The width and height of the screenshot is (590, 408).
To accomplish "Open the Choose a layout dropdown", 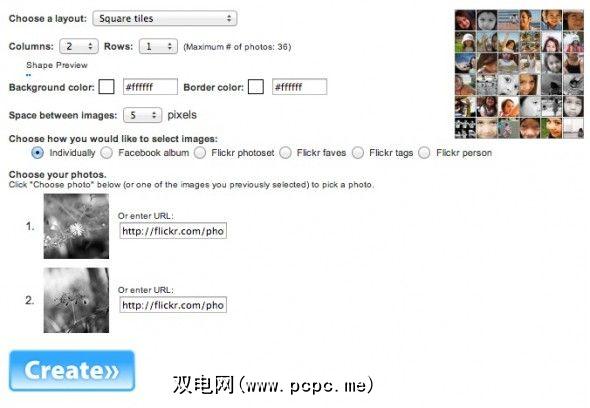I will [165, 18].
